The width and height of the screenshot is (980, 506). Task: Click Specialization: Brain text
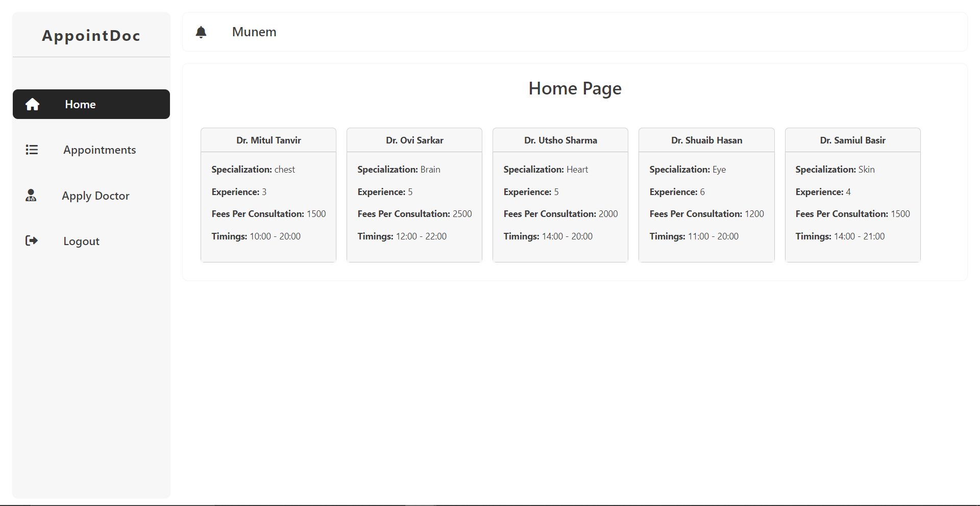point(399,170)
